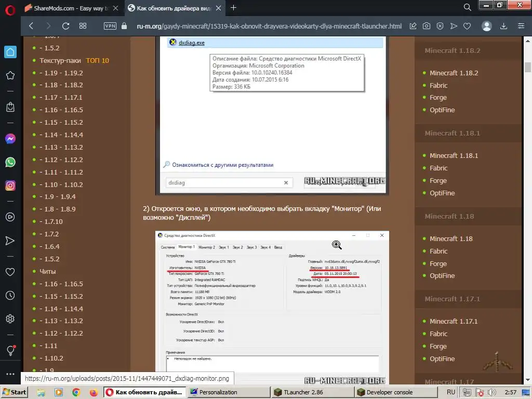Open Forge under Minecraft 1.18
Viewport: 532px width, 399px height.
pos(438,263)
